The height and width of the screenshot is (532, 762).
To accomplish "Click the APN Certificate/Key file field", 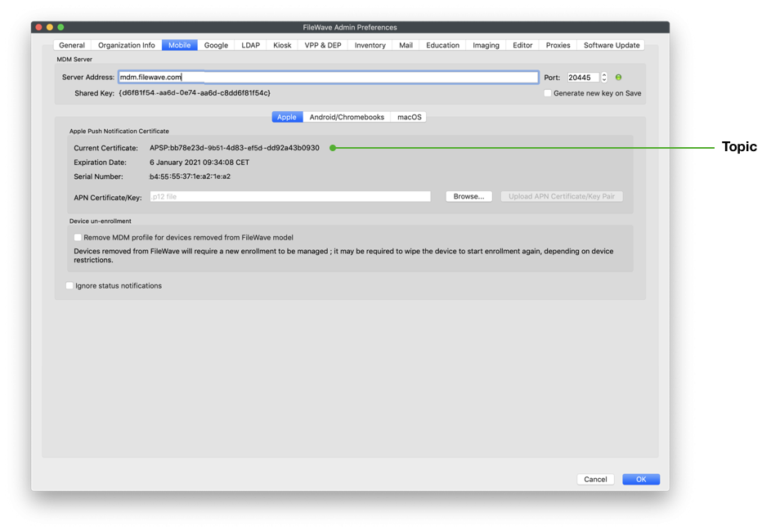I will pos(289,197).
